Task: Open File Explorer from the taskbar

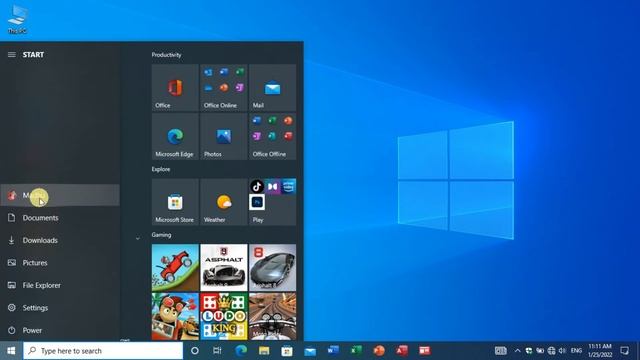Action: click(x=264, y=351)
